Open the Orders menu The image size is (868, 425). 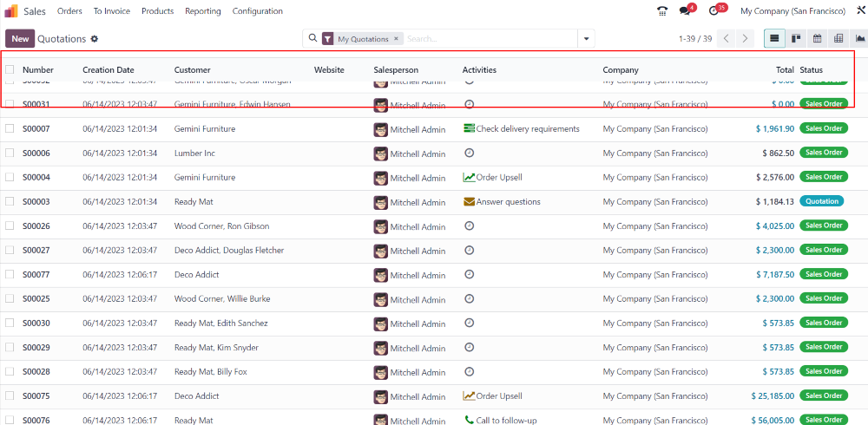(x=69, y=11)
